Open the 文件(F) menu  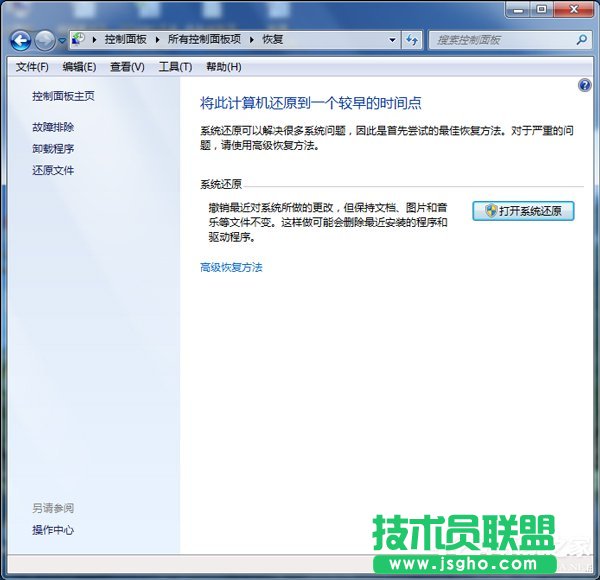(32, 67)
